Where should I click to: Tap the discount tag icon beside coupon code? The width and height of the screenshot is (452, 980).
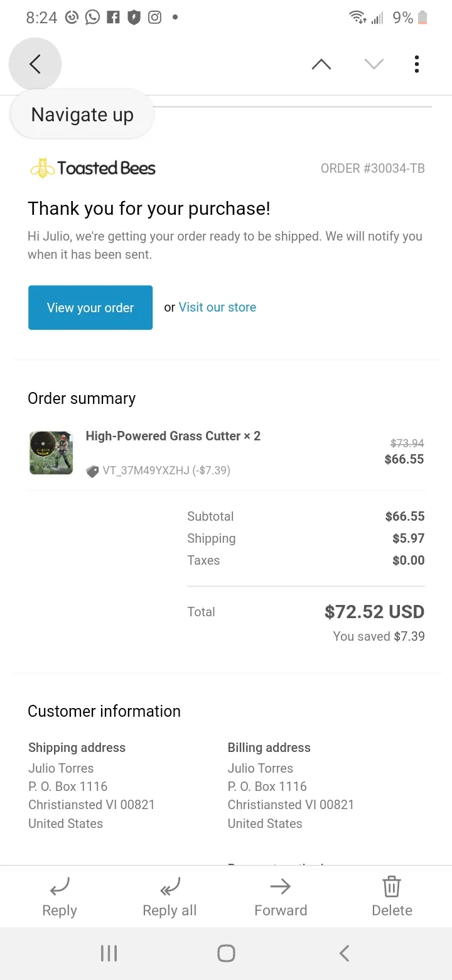(92, 471)
